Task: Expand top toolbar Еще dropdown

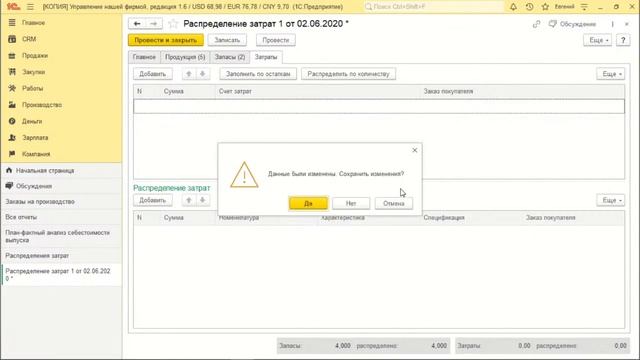Action: pos(598,40)
